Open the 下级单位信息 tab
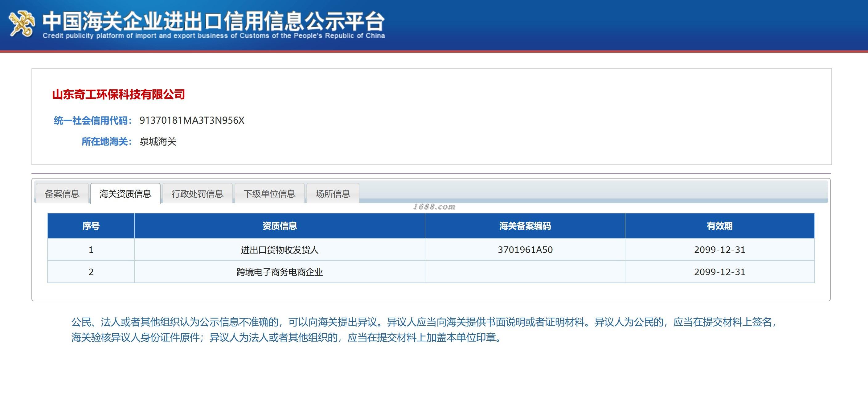Image resolution: width=868 pixels, height=412 pixels. (270, 194)
